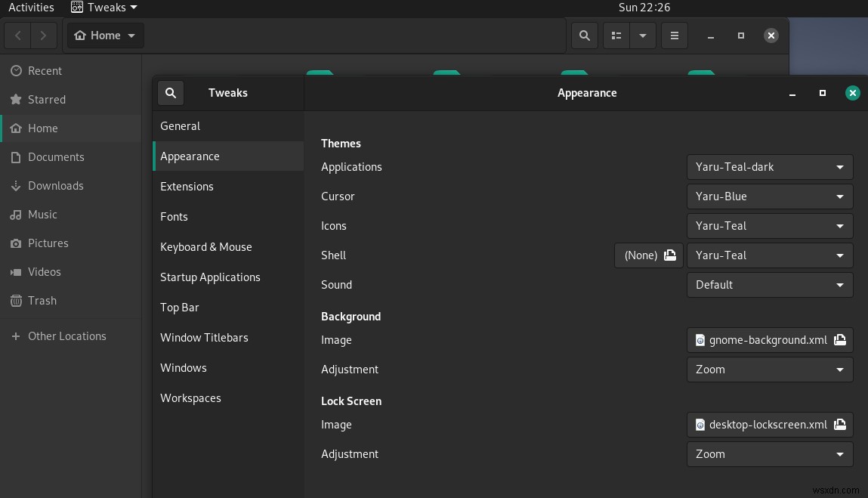Switch Files to list view with its toolbar icon
The width and height of the screenshot is (868, 498).
pos(616,35)
